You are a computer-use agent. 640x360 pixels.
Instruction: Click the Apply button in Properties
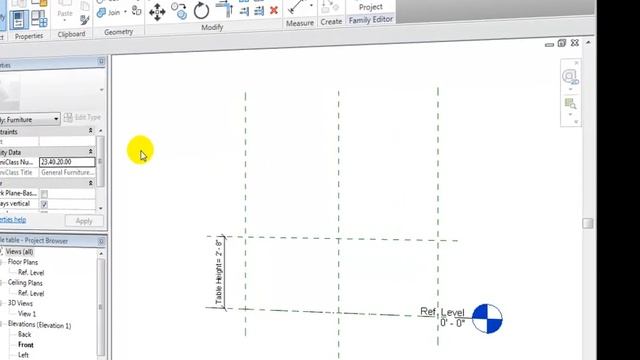click(84, 221)
